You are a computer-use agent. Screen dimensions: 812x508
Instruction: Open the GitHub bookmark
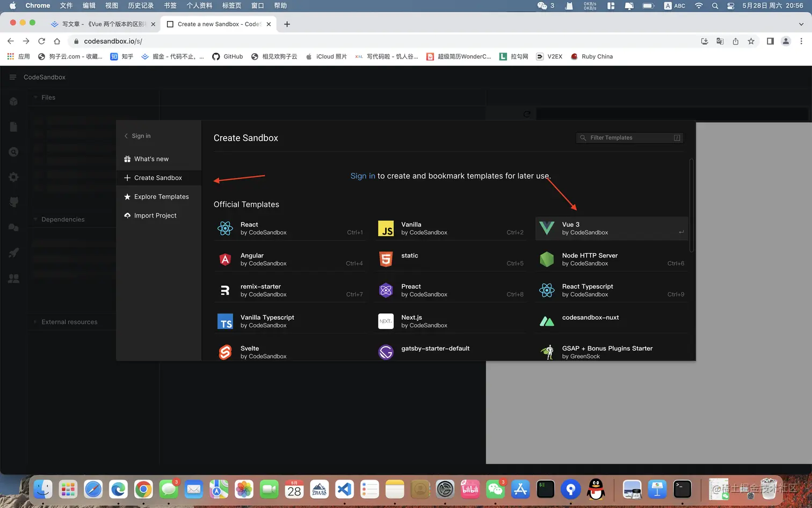click(228, 56)
